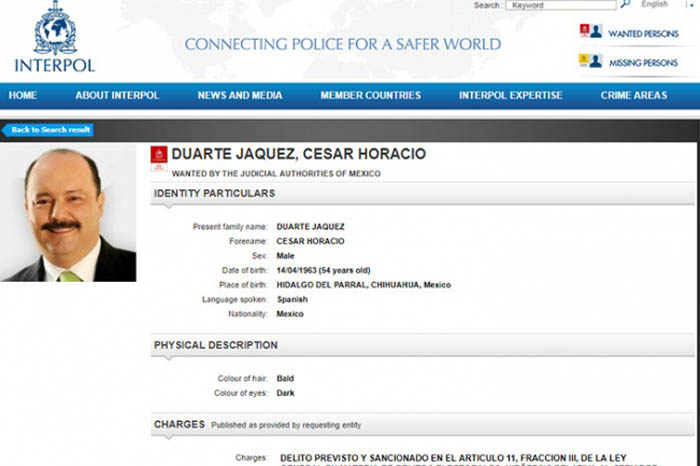This screenshot has height=466, width=700.
Task: Open the HOME menu item
Action: click(x=23, y=95)
